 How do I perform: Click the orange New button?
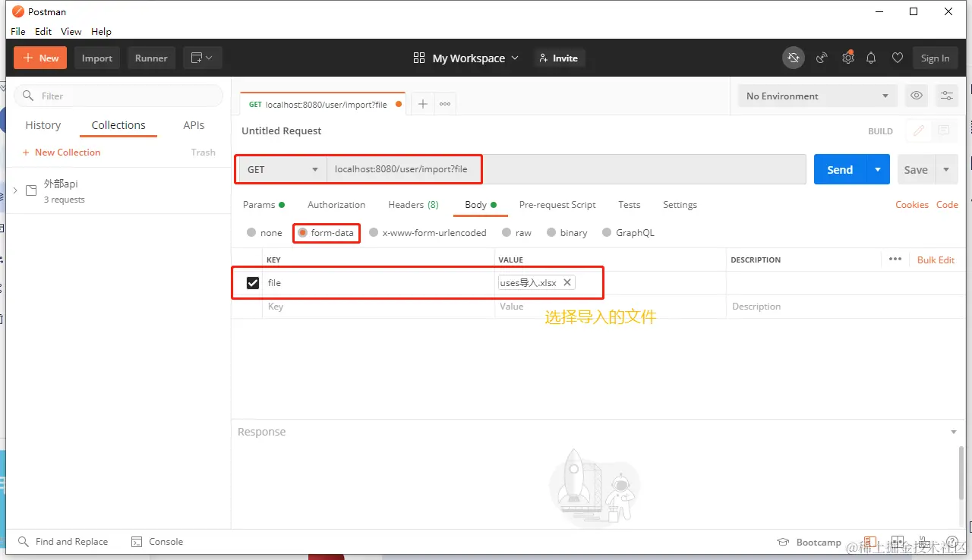(x=40, y=58)
